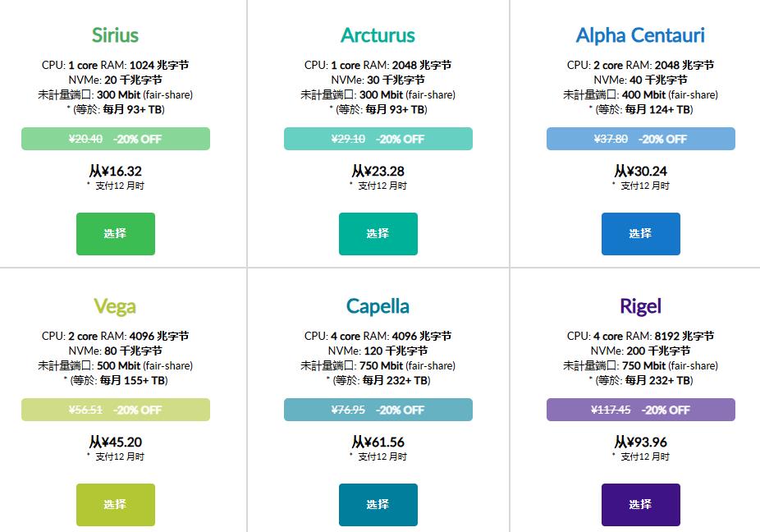This screenshot has height=532, width=760.
Task: Click the Alpha Centauri ¥37.80 discount banner
Action: 641,139
